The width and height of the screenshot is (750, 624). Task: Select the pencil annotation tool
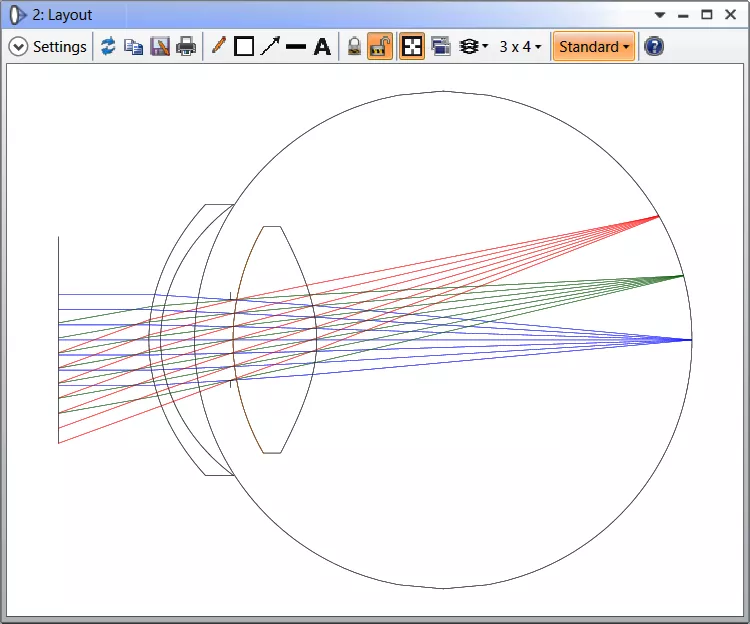[218, 47]
